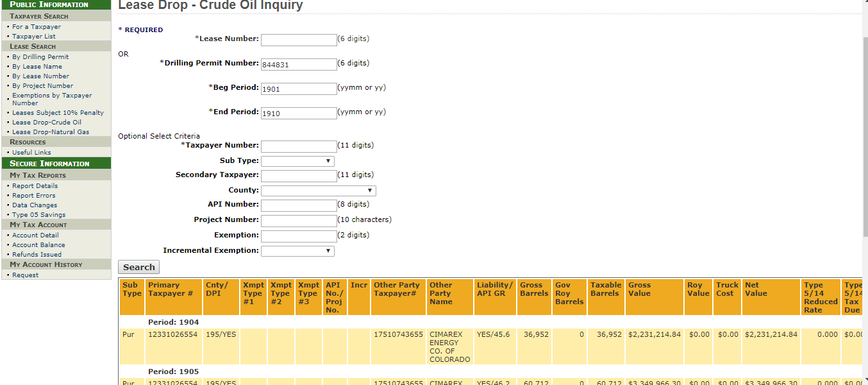Screen dimensions: 868x385
Task: Open the Useful Links page
Action: click(31, 153)
